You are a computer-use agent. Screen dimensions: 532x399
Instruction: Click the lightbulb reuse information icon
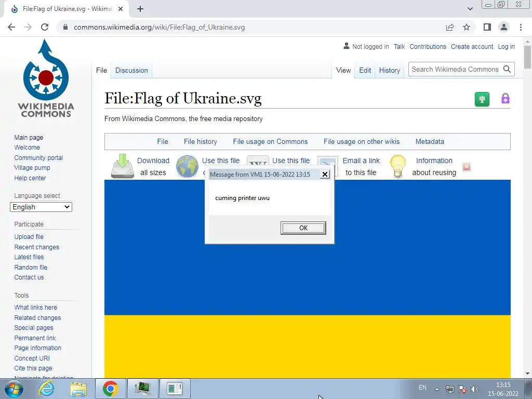click(397, 166)
